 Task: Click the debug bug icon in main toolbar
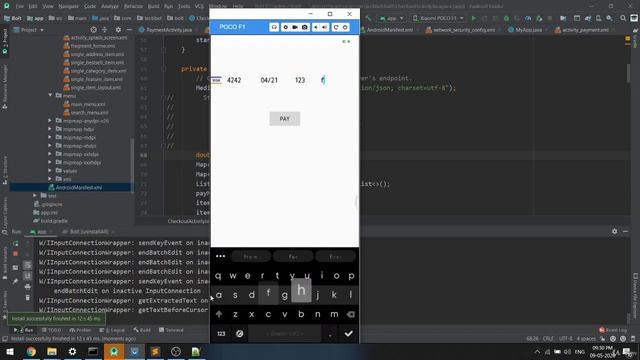506,18
